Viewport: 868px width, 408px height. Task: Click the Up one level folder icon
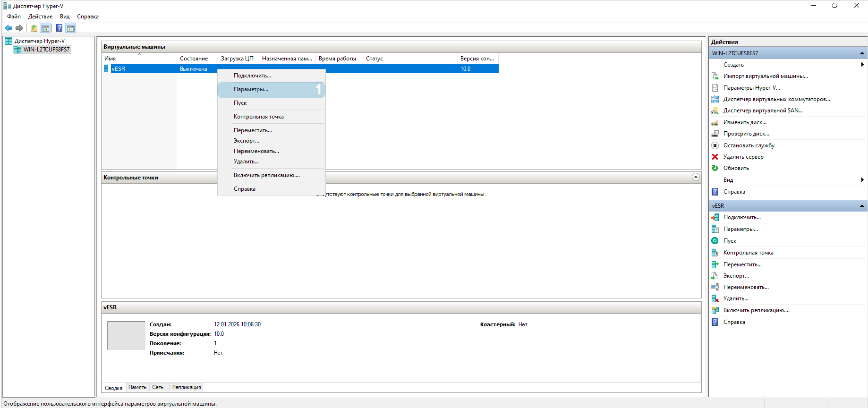coord(34,28)
